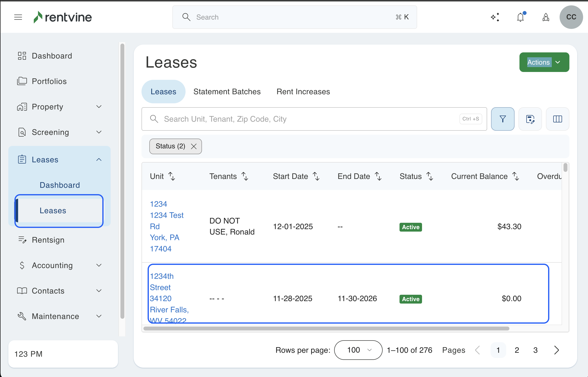Sort table by Start Date
588x377 pixels.
(316, 176)
